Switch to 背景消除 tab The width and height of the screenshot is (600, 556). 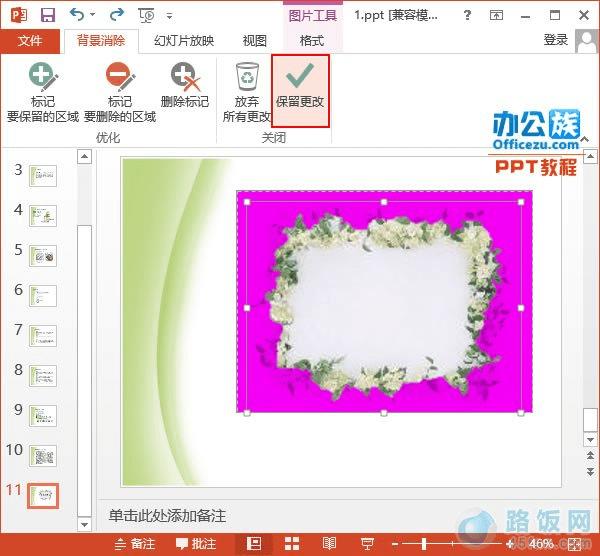click(x=101, y=40)
